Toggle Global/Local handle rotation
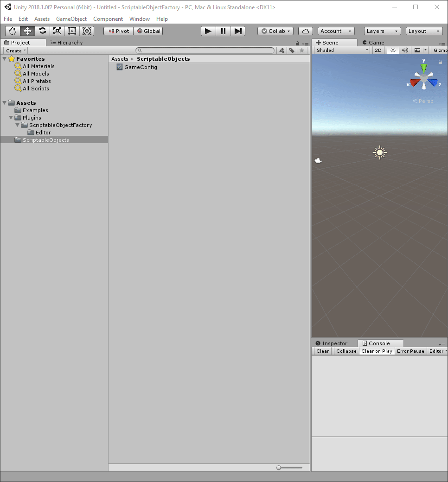The height and width of the screenshot is (482, 448). [148, 31]
